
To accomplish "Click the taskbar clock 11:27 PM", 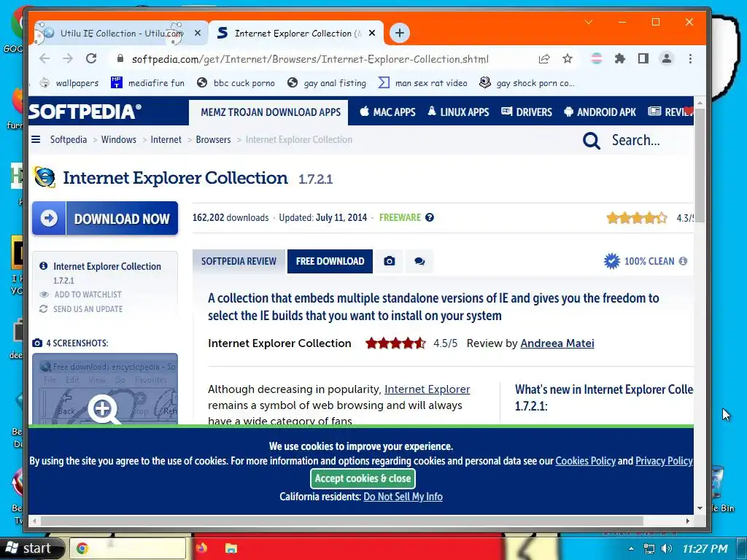I will tap(705, 549).
